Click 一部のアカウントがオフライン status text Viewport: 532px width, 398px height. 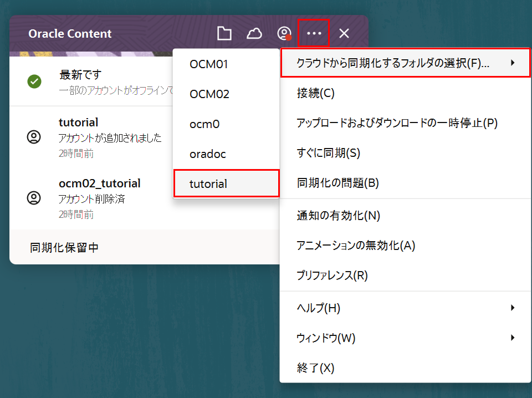point(116,90)
